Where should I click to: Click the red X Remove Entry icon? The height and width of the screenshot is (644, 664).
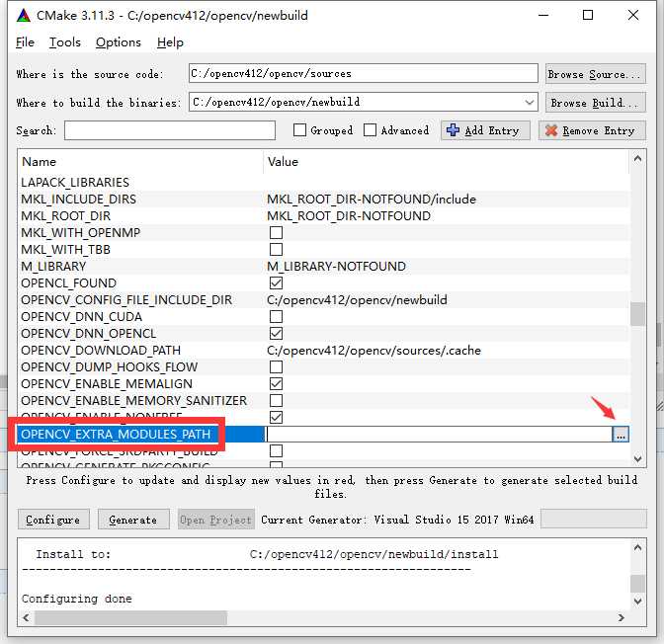coord(551,130)
